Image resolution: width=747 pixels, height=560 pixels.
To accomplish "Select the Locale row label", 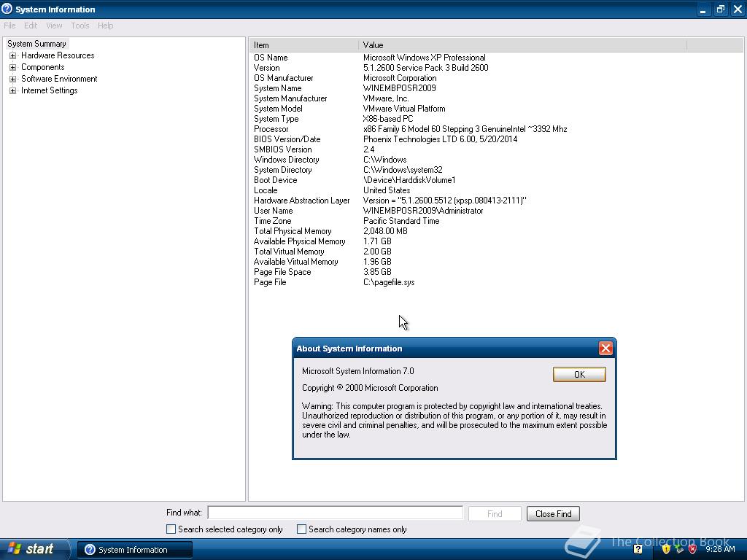I will click(x=266, y=190).
